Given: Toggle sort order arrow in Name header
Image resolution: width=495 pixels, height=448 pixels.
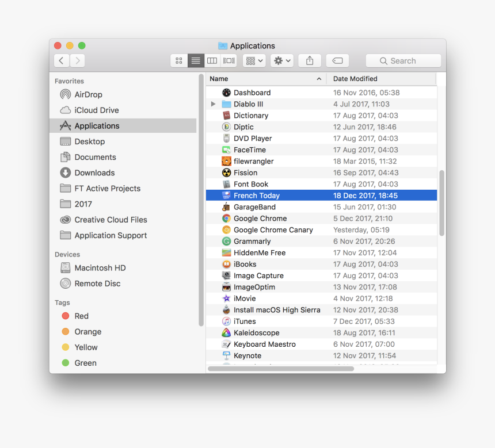Looking at the screenshot, I should point(319,79).
